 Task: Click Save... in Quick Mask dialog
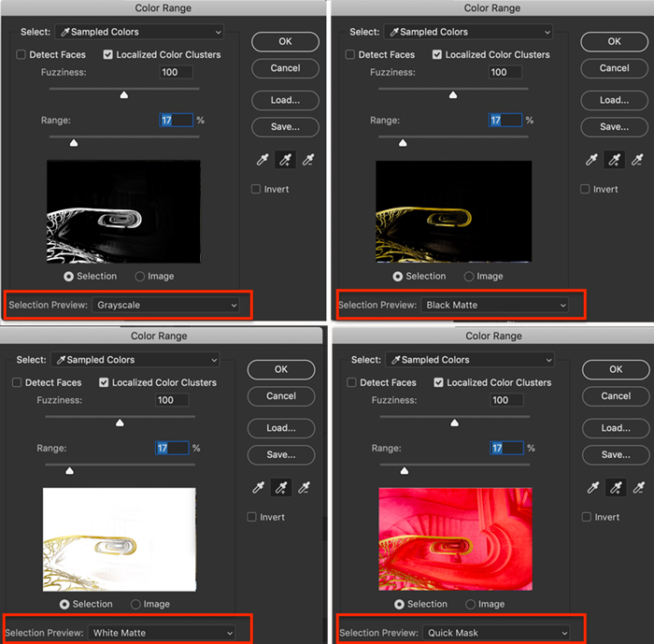[x=616, y=455]
